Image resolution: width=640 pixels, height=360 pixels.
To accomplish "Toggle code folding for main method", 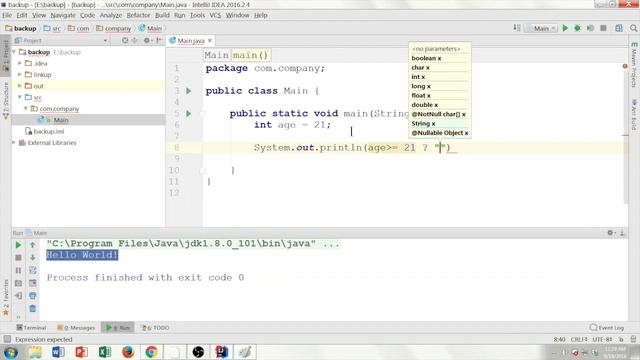I will [202, 114].
